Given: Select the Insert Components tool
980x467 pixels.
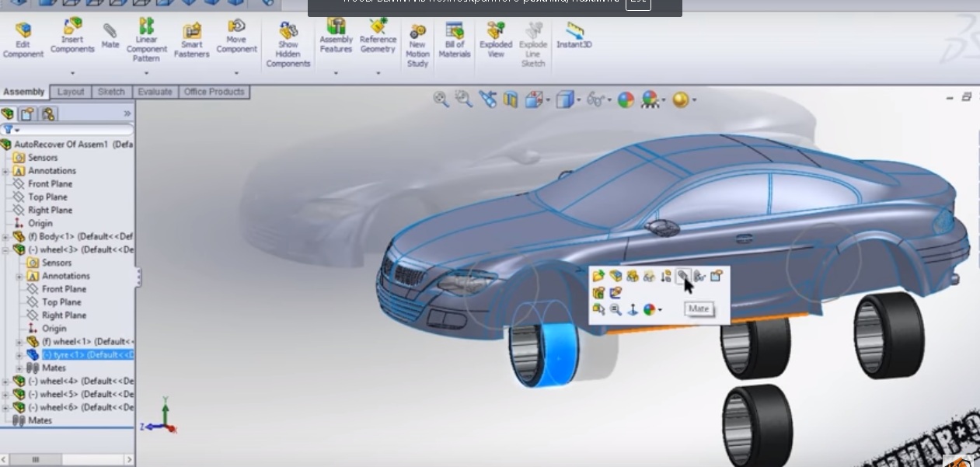Looking at the screenshot, I should (x=72, y=37).
